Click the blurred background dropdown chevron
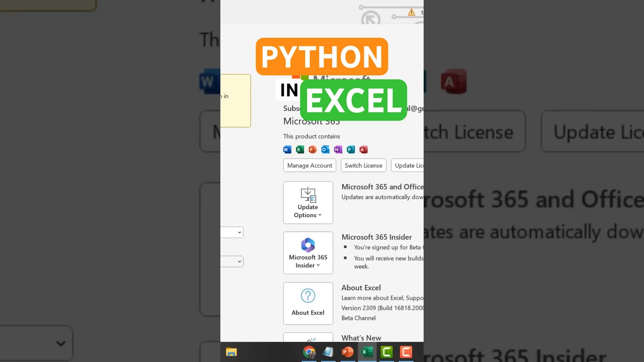The image size is (644, 362). [61, 344]
